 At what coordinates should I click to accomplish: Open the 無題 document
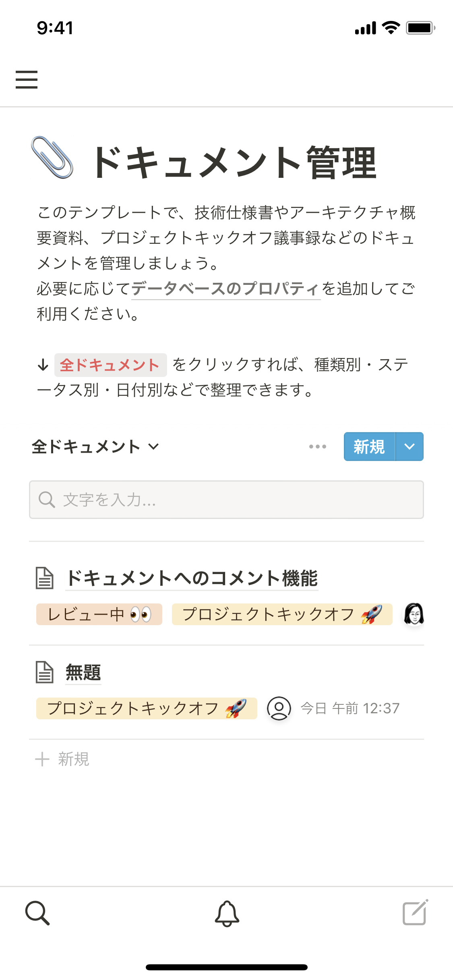(83, 672)
